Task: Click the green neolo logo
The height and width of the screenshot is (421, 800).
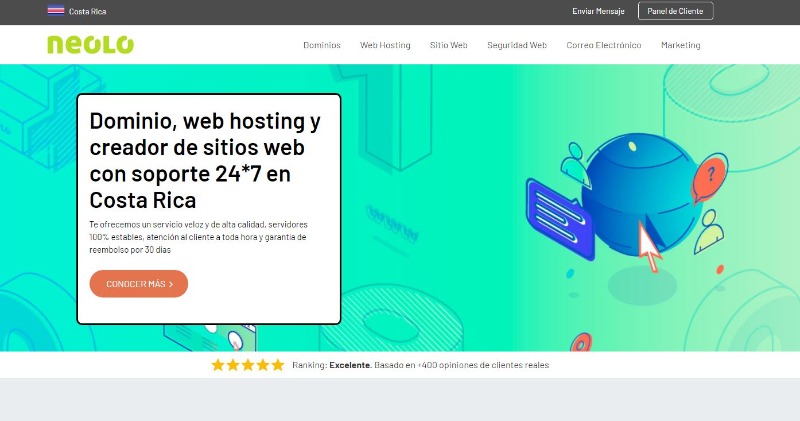Action: click(x=90, y=45)
